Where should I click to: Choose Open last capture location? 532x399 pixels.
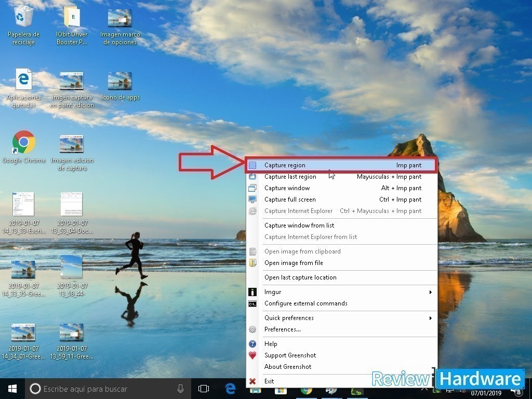(x=341, y=277)
